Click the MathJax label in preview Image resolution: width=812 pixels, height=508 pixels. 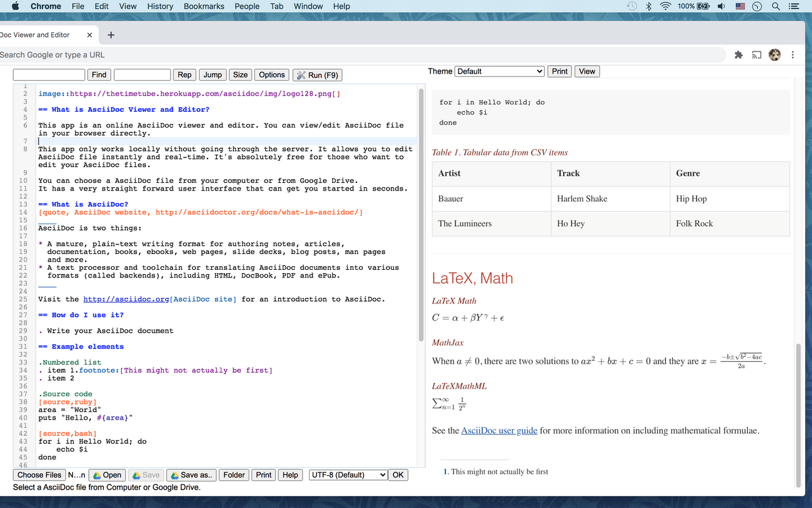[x=448, y=343]
